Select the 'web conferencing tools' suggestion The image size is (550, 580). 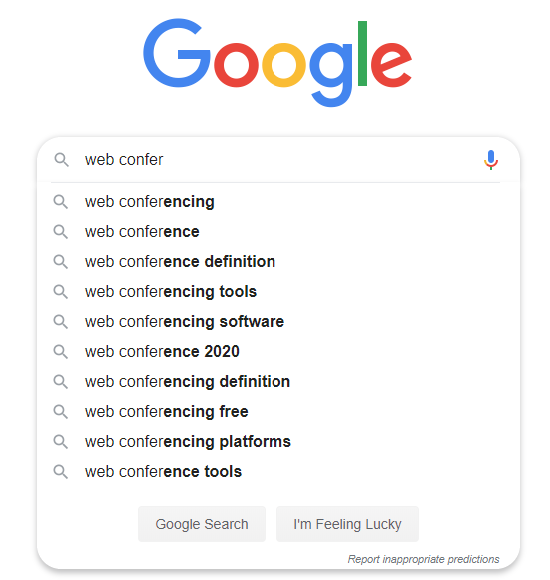click(x=278, y=292)
